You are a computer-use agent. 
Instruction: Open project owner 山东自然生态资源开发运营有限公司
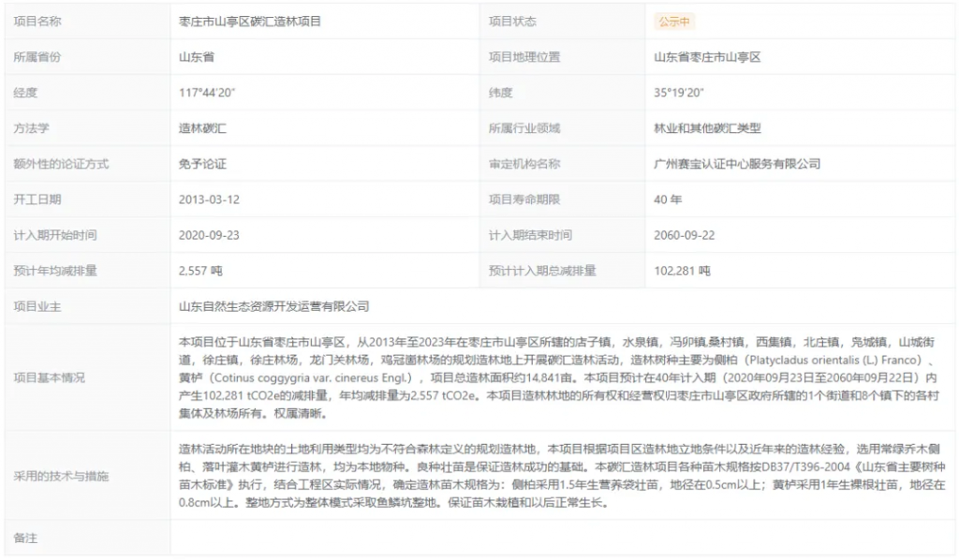(x=274, y=306)
